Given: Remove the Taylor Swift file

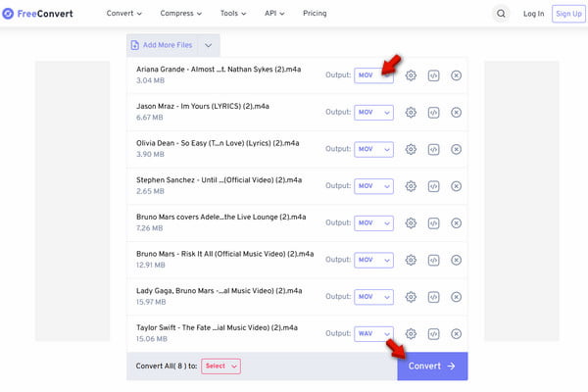Looking at the screenshot, I should [x=456, y=334].
